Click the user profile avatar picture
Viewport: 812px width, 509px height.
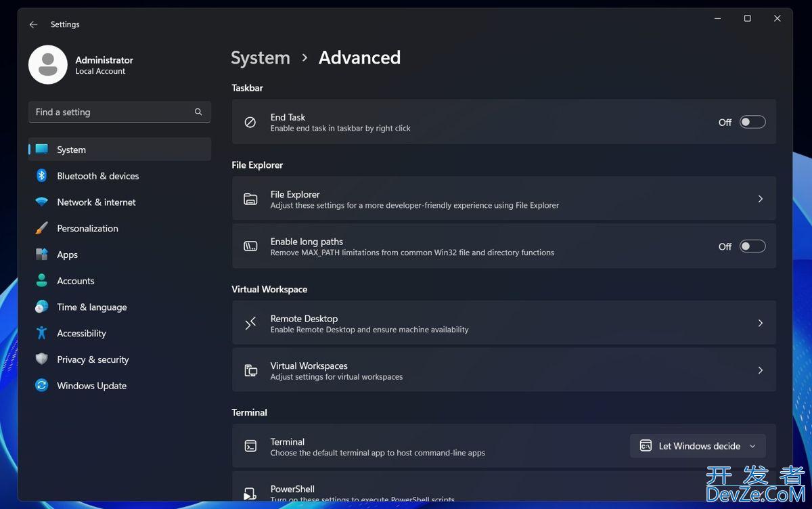[x=47, y=65]
